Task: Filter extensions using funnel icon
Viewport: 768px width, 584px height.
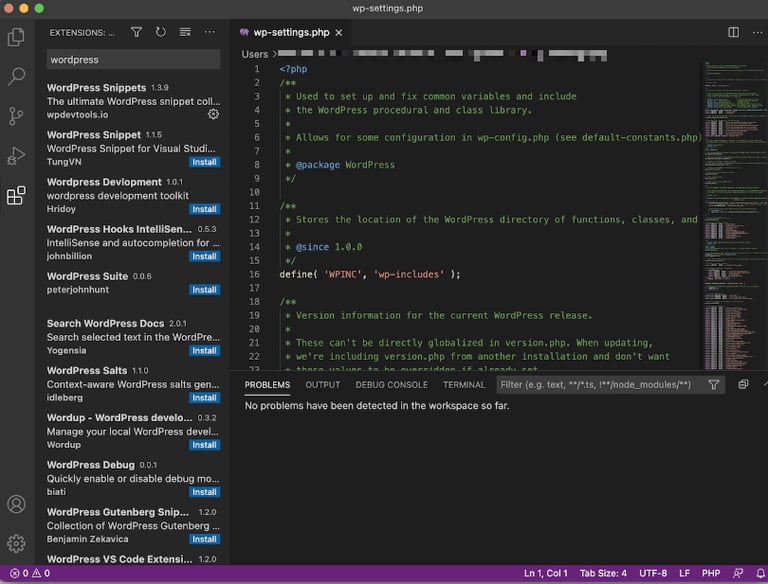Action: point(137,32)
